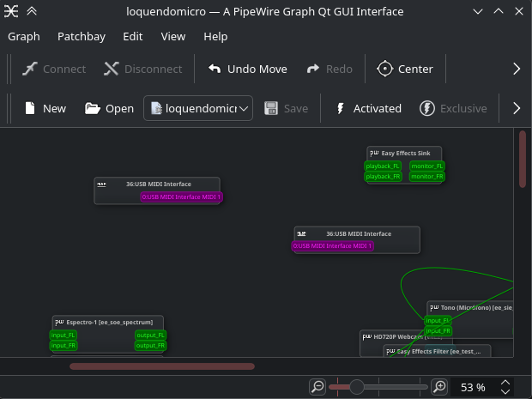Toggle the Activated patchbay button
Viewport: 532px width, 399px height.
(x=368, y=109)
